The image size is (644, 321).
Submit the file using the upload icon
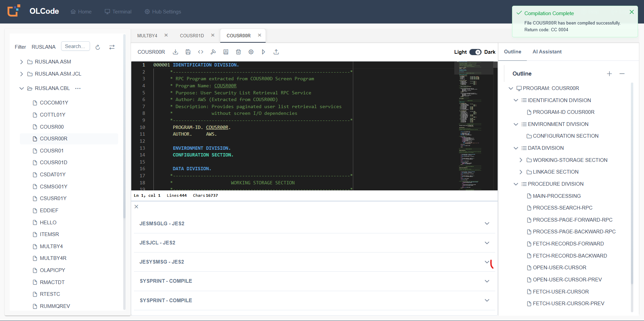(276, 52)
